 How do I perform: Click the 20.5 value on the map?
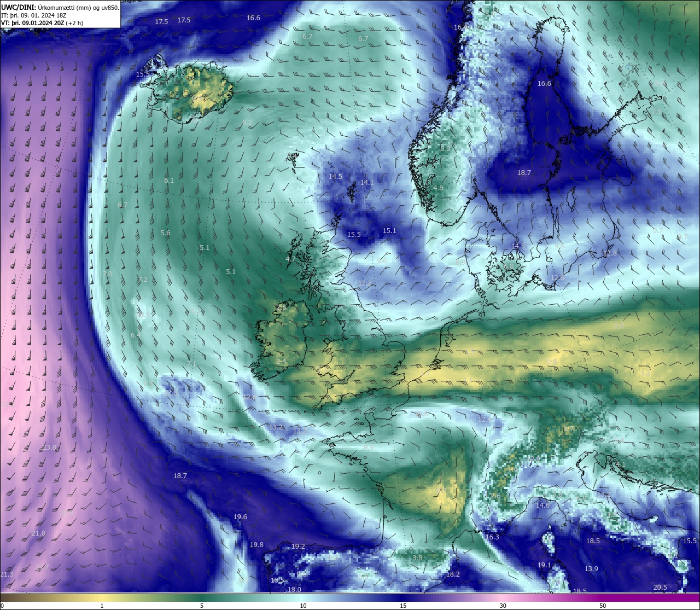[x=660, y=587]
